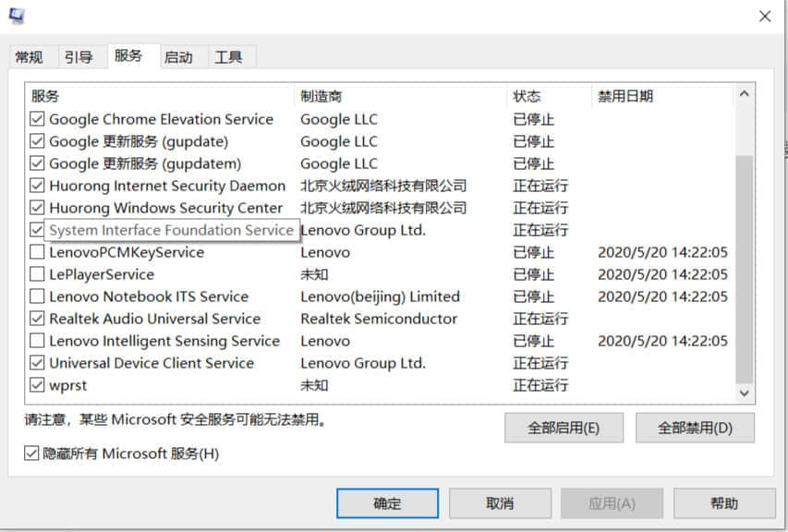This screenshot has width=788, height=532.
Task: Click Realtek Semiconductor manufacturer cell
Action: (379, 319)
